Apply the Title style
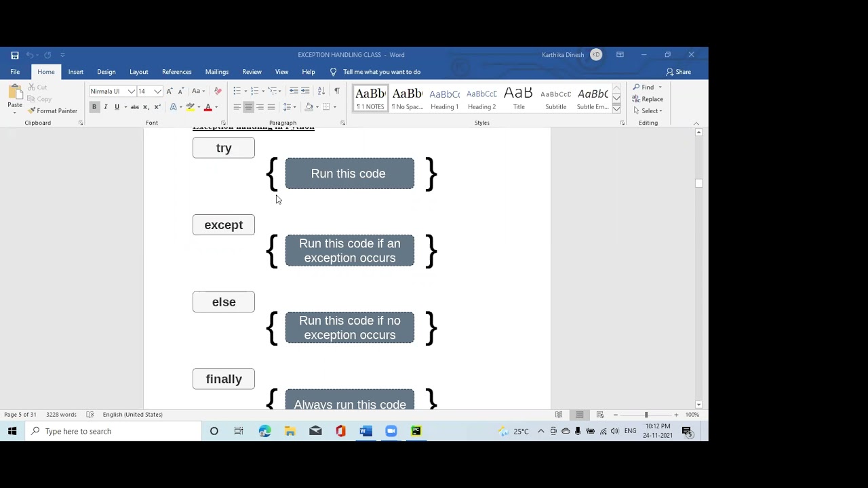Image resolution: width=868 pixels, height=488 pixels. tap(519, 99)
